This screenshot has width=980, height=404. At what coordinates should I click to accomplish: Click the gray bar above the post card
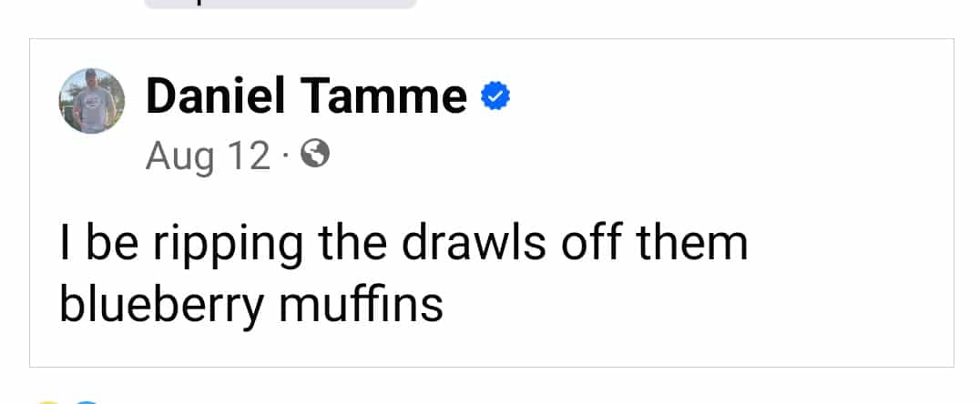(280, 4)
